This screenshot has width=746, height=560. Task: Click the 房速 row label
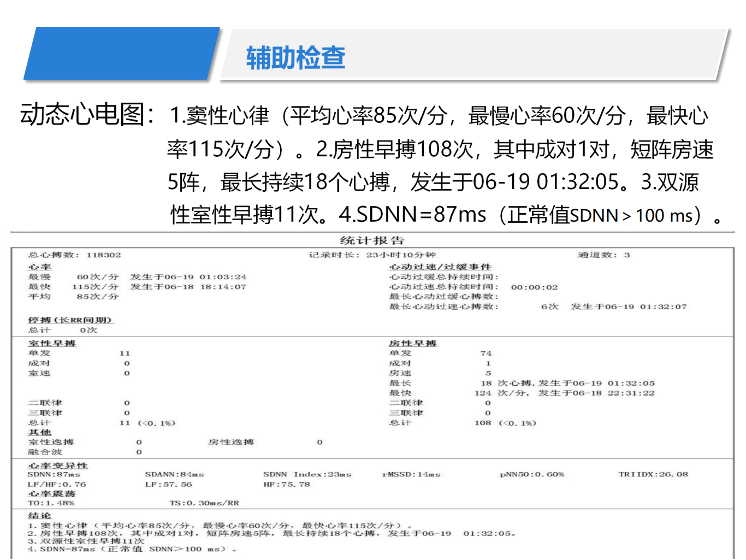click(400, 373)
